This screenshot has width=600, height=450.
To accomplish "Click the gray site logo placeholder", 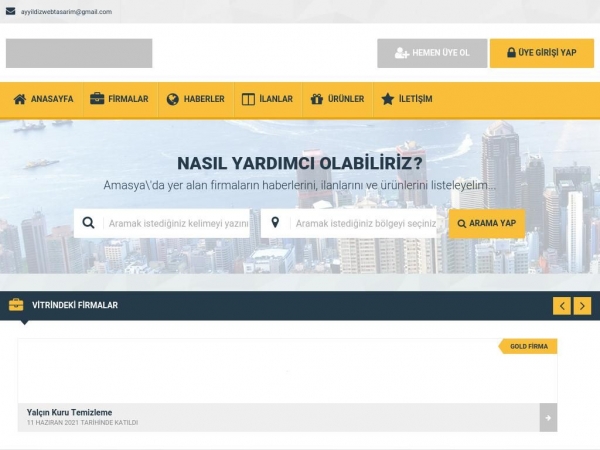I will pyautogui.click(x=79, y=53).
